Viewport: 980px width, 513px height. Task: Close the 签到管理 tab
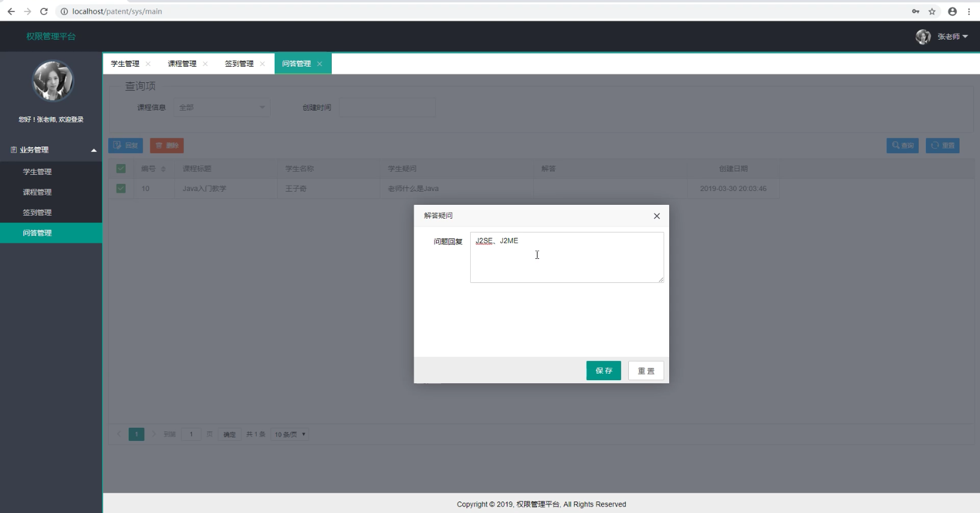262,64
